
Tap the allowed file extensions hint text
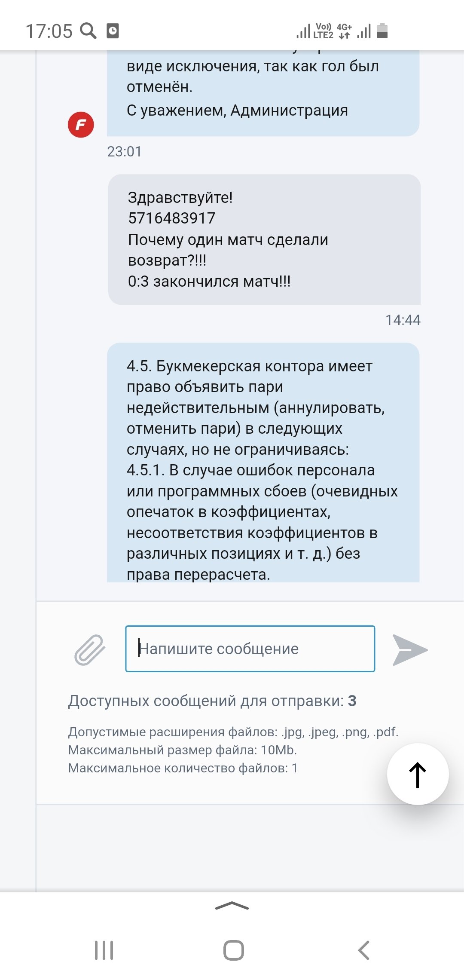[233, 732]
